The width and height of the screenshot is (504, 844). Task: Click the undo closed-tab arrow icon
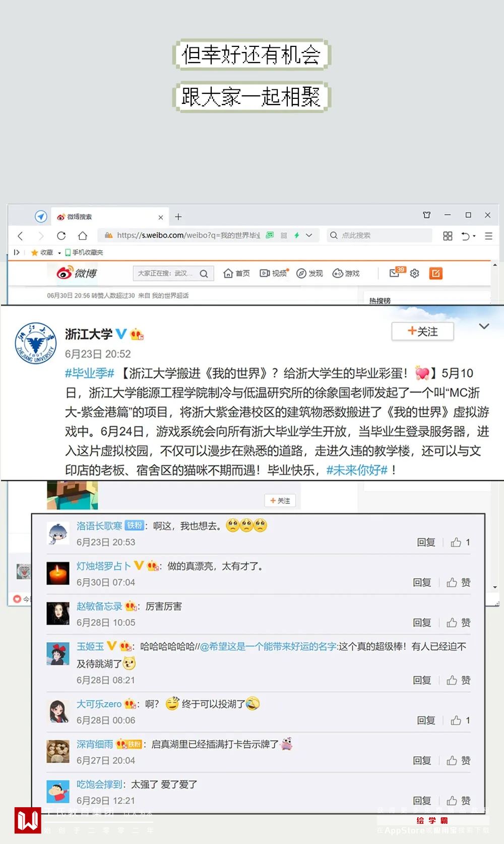point(466,236)
